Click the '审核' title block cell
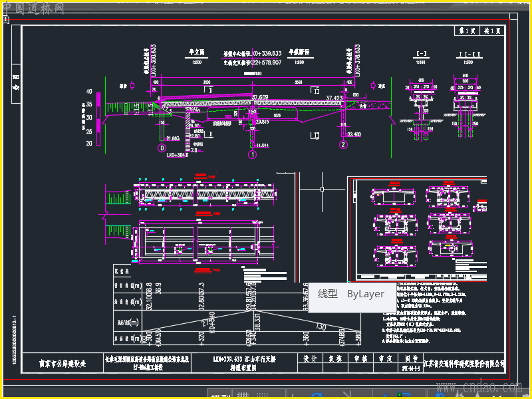This screenshot has height=399, width=532. coord(360,358)
